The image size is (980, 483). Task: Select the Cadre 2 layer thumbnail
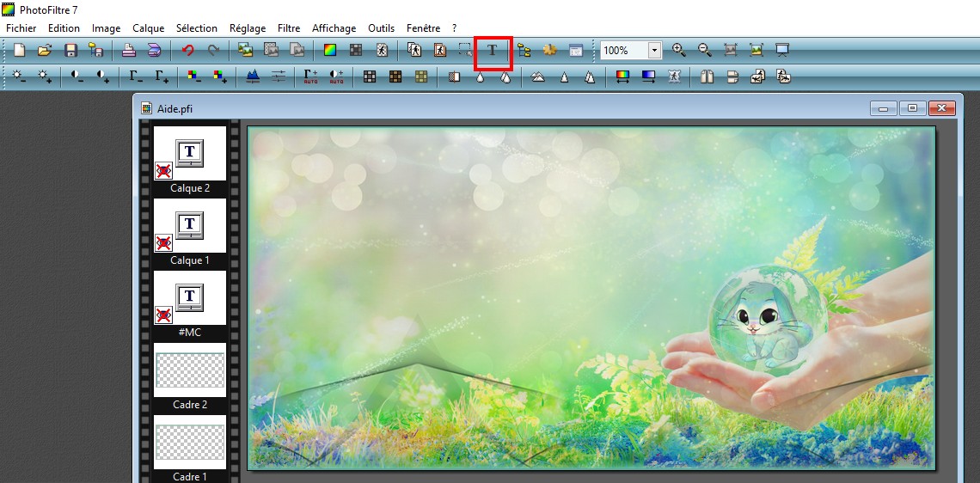point(190,370)
